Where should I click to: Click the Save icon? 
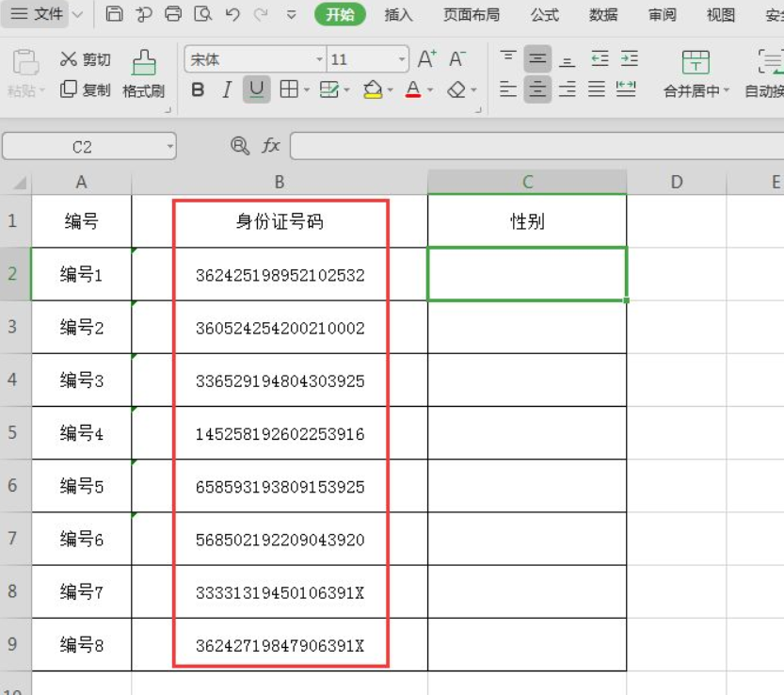point(113,14)
